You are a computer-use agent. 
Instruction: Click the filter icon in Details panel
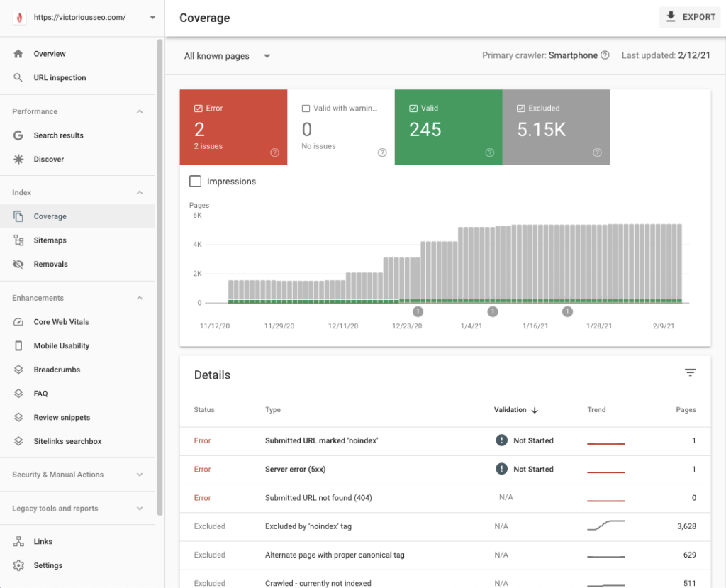[x=690, y=373]
